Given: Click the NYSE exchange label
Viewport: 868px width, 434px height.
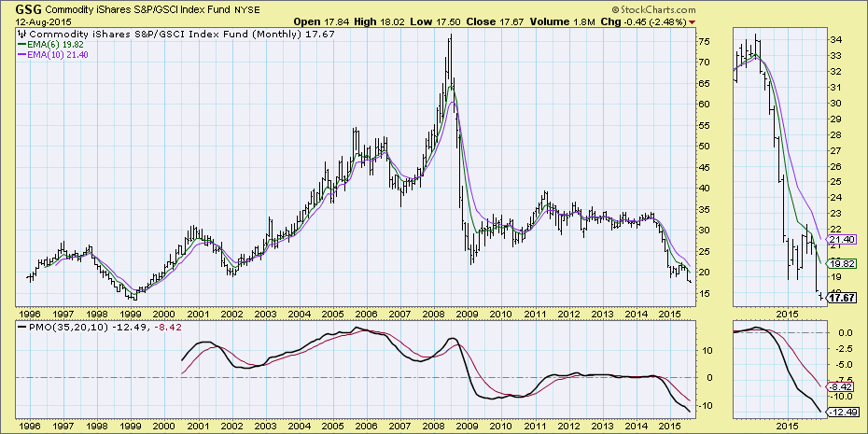Looking at the screenshot, I should 248,8.
